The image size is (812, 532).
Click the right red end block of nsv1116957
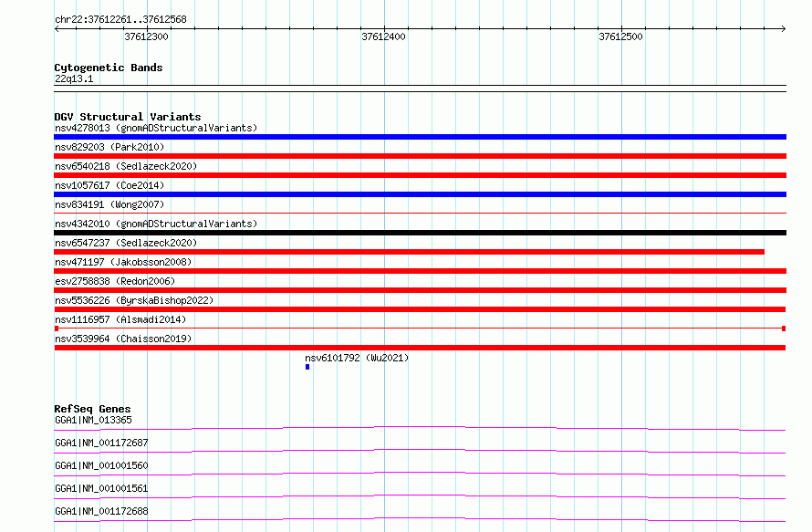point(784,329)
